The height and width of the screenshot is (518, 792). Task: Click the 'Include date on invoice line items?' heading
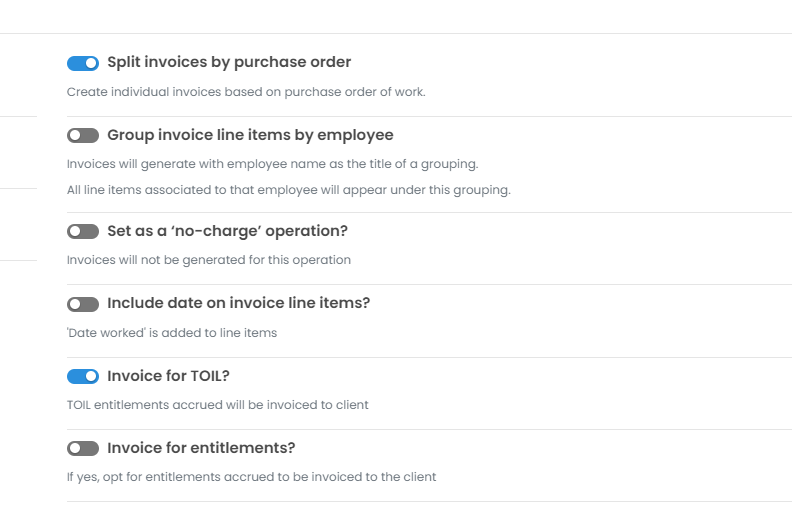(238, 303)
